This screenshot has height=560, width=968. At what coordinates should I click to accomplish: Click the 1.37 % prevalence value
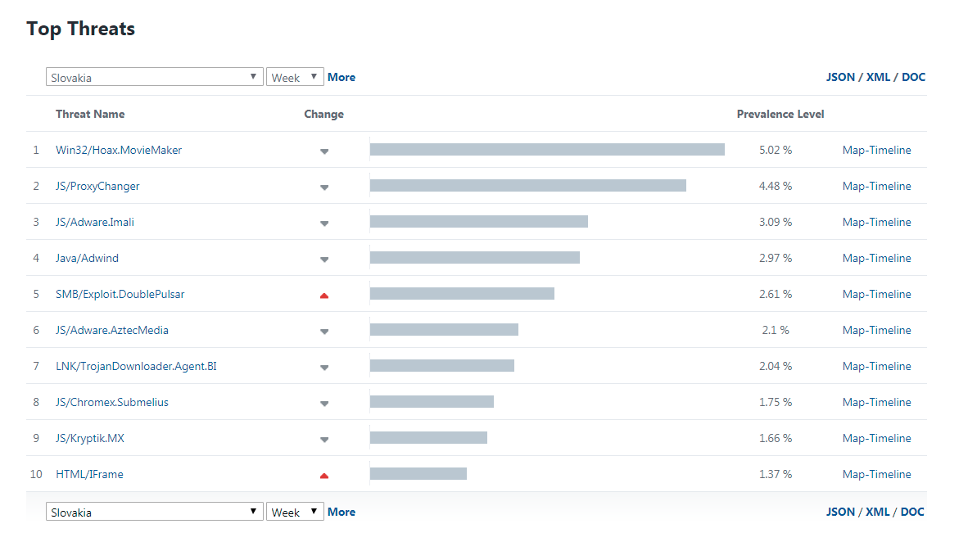pyautogui.click(x=776, y=474)
